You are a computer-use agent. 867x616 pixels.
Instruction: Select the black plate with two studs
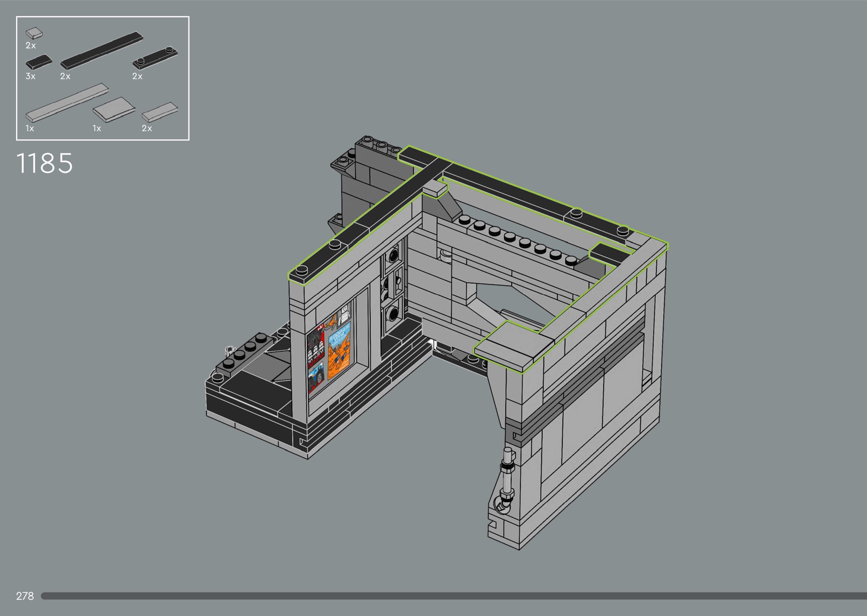(155, 58)
